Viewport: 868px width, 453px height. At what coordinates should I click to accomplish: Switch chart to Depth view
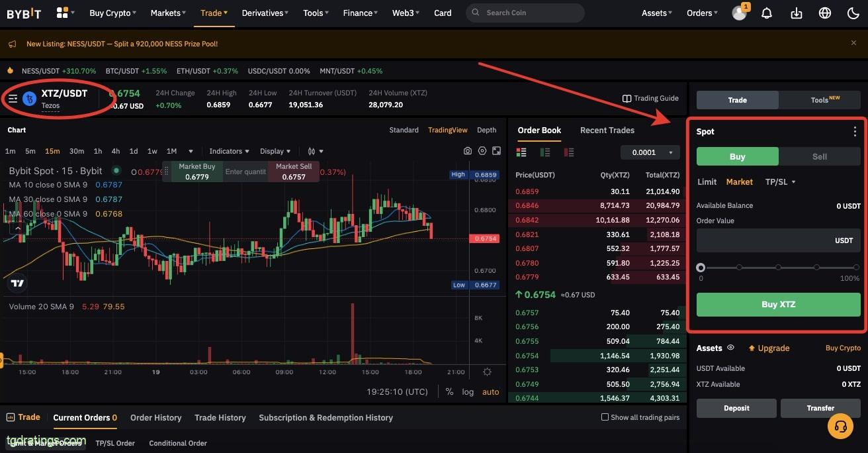(x=486, y=130)
